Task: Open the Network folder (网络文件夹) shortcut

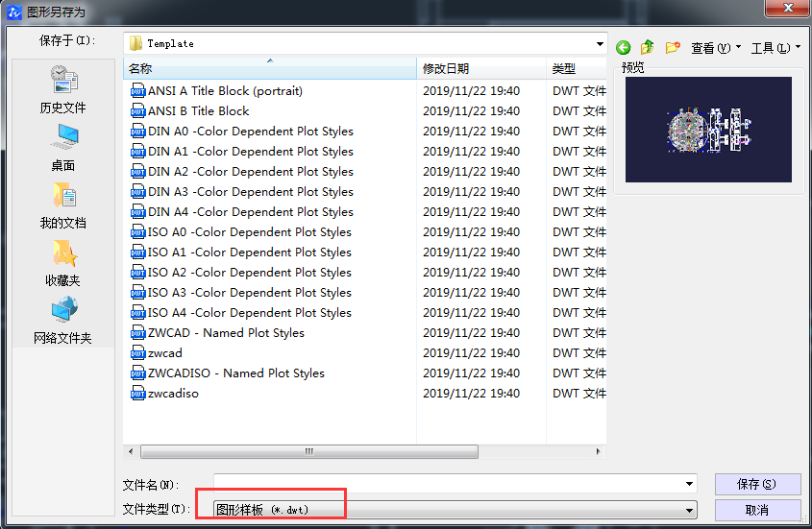Action: coord(62,321)
